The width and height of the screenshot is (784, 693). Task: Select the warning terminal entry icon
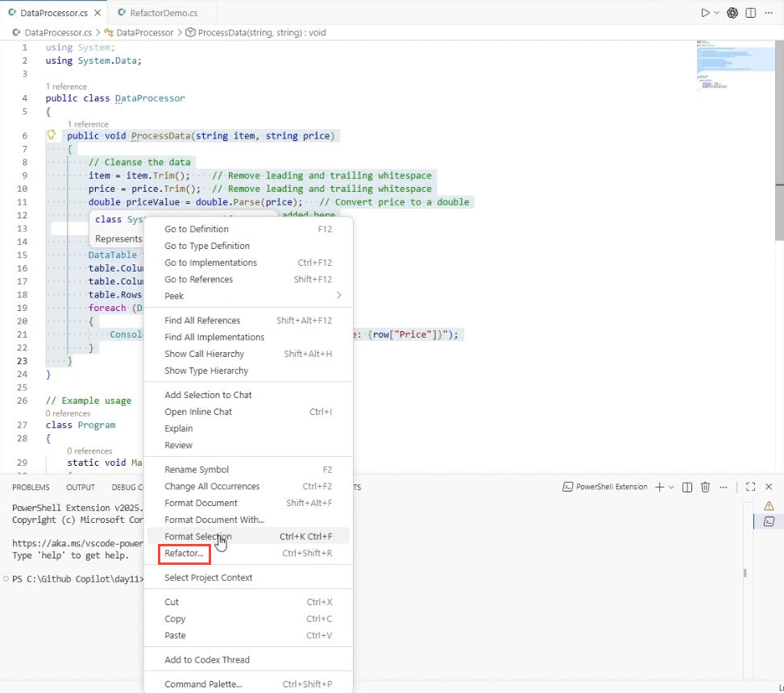click(769, 506)
